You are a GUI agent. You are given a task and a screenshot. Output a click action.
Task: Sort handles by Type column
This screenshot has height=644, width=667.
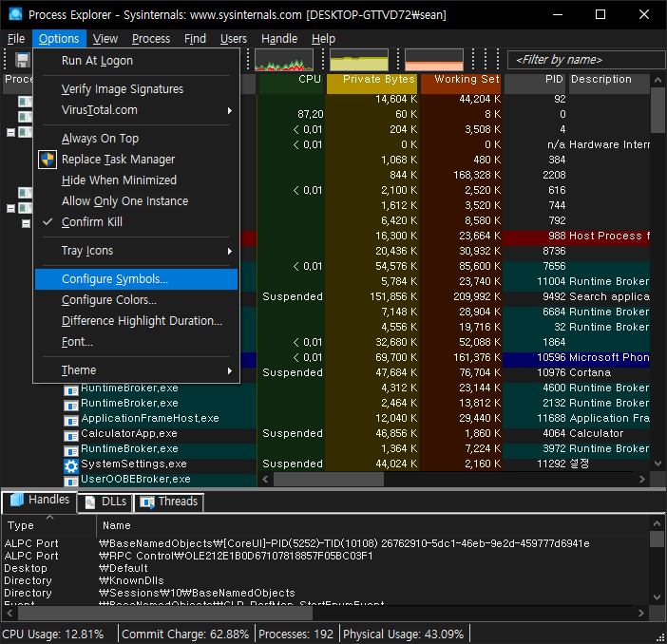(x=48, y=526)
